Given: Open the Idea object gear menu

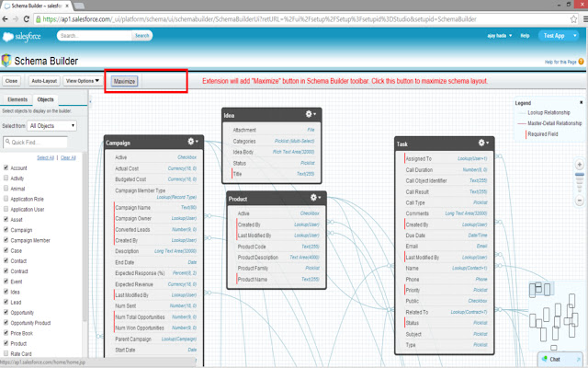Looking at the screenshot, I should (x=311, y=114).
